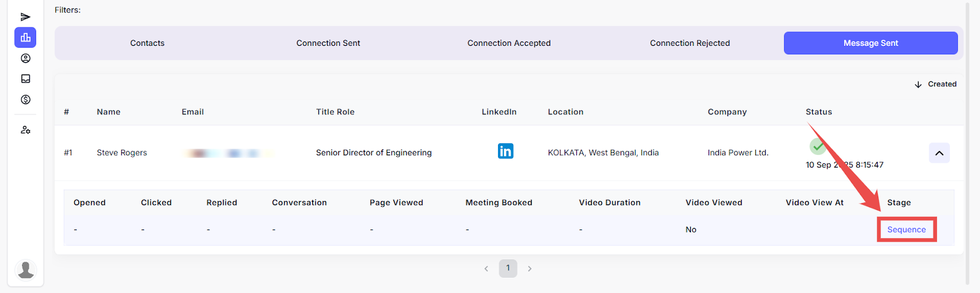980x293 pixels.
Task: Click page number 1 in pagination
Action: click(x=508, y=269)
